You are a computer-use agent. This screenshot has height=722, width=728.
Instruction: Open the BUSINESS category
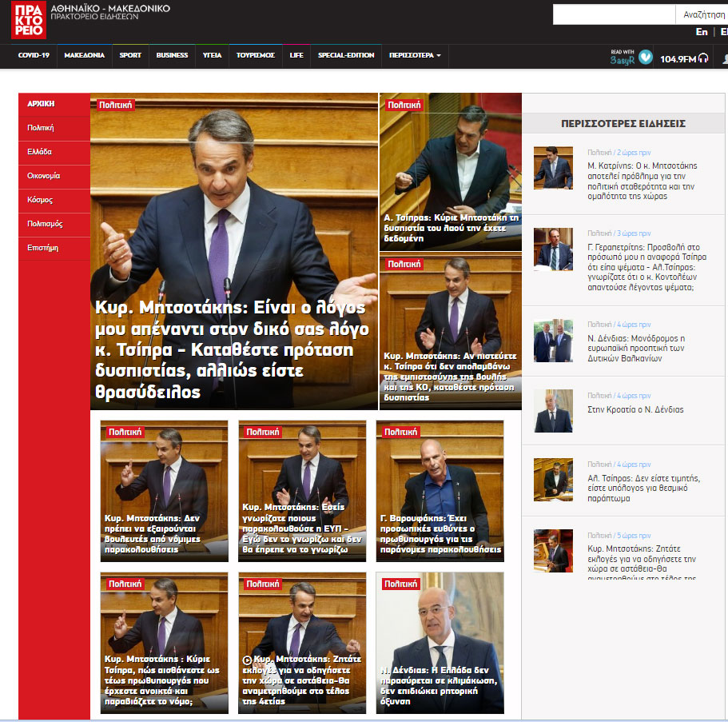point(172,56)
